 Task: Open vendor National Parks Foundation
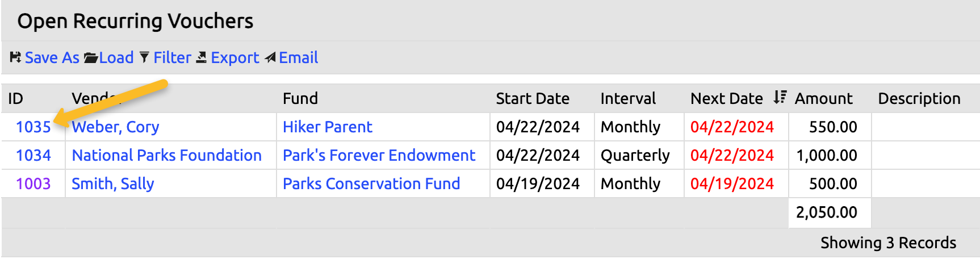point(166,155)
